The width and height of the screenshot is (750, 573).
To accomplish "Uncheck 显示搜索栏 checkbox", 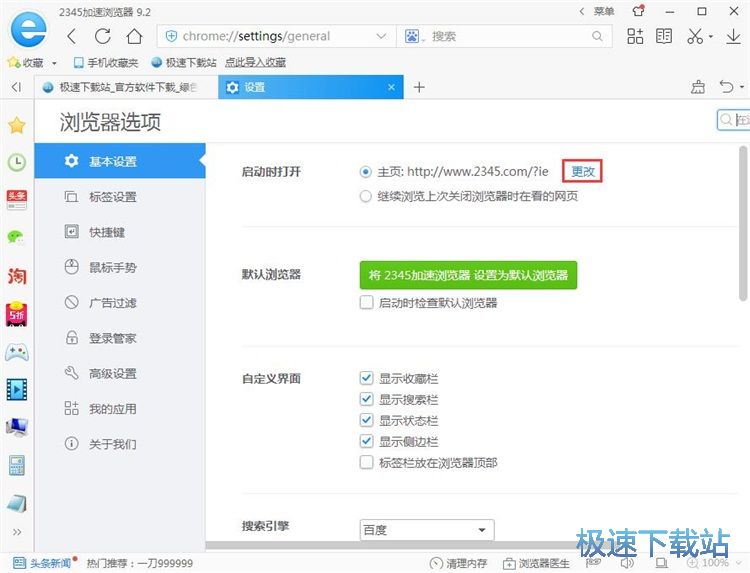I will (x=366, y=399).
